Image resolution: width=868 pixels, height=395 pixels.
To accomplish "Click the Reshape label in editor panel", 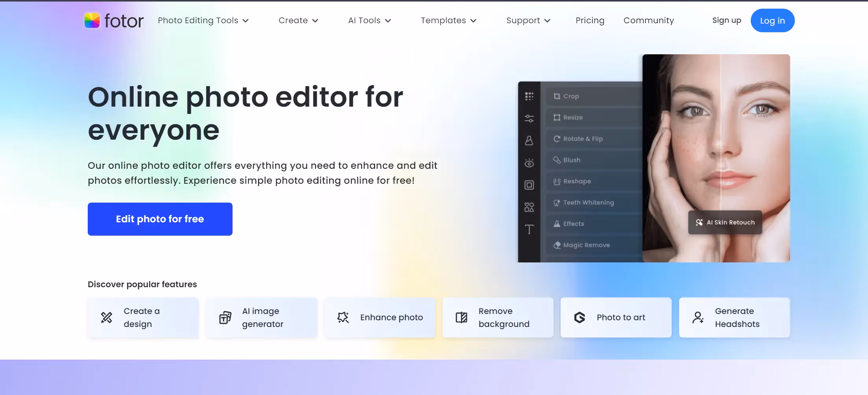I will coord(577,181).
